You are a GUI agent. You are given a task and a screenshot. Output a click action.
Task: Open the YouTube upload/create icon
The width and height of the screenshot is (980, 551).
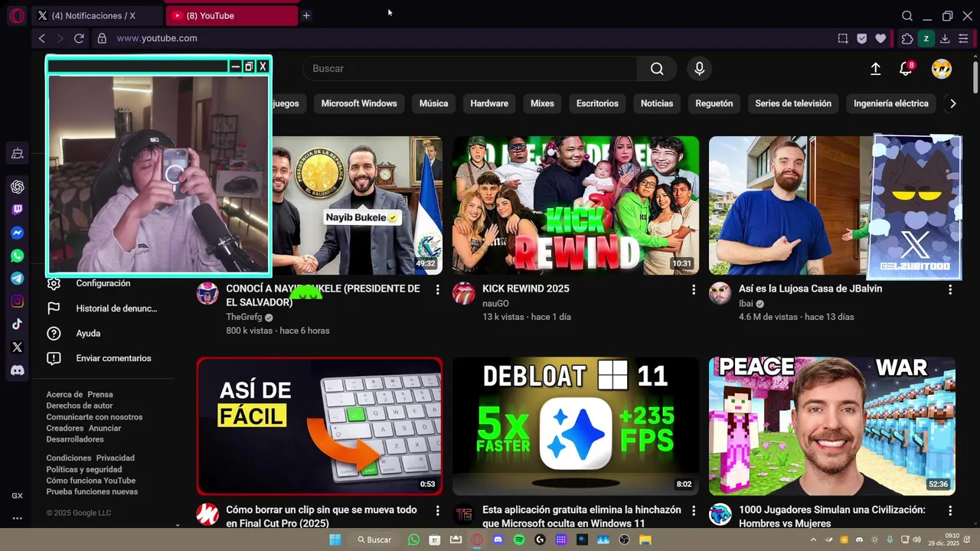pos(876,69)
